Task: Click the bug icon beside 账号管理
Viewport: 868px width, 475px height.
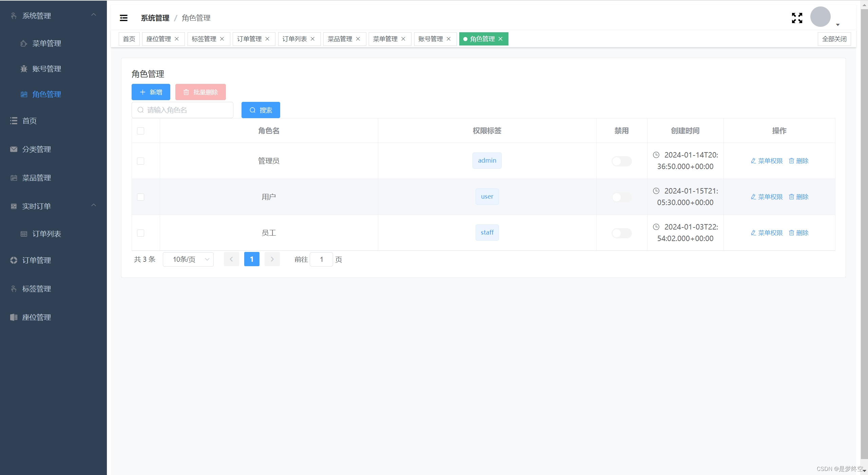Action: (24, 69)
